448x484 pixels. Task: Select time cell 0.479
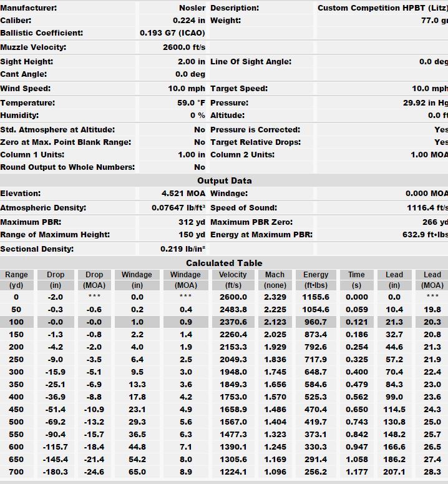click(356, 385)
